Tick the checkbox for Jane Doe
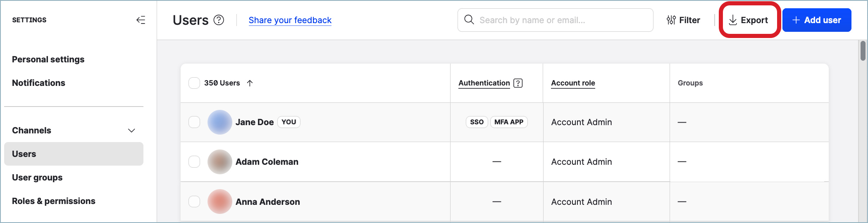The width and height of the screenshot is (868, 223). point(194,122)
